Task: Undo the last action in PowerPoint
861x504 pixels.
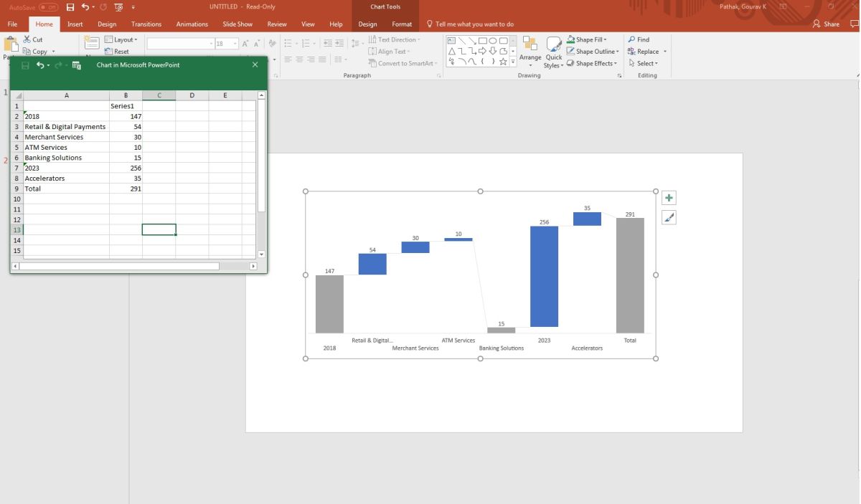Action: point(85,7)
